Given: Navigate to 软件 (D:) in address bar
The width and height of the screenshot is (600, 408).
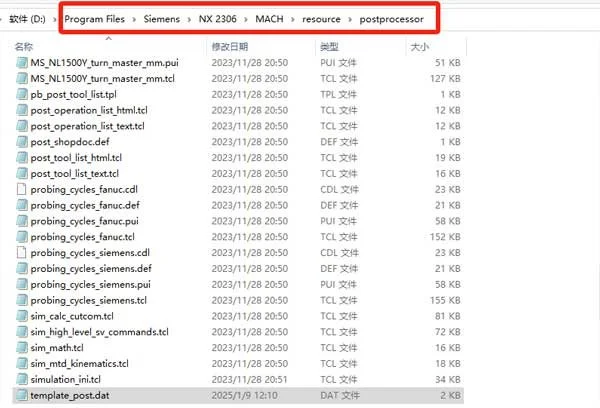Looking at the screenshot, I should pyautogui.click(x=27, y=19).
